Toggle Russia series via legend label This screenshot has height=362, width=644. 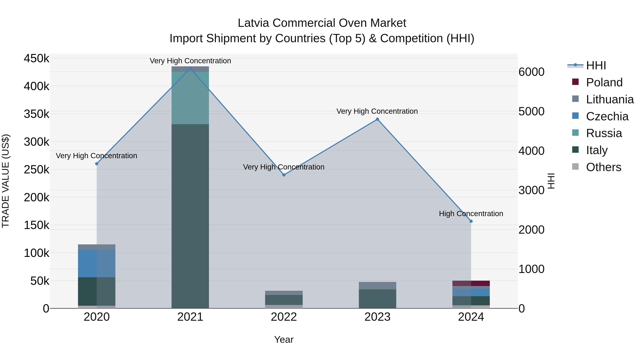point(604,133)
